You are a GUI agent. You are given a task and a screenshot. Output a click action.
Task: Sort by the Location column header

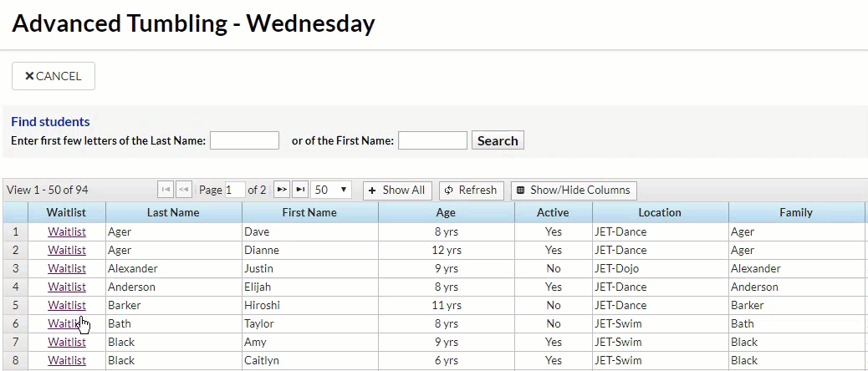[x=660, y=212]
